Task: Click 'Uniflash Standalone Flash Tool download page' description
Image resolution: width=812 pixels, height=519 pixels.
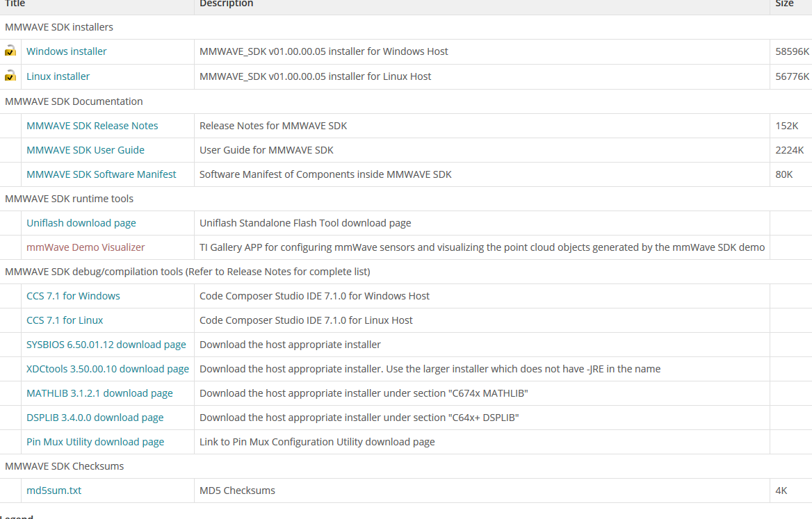Action: [x=305, y=223]
